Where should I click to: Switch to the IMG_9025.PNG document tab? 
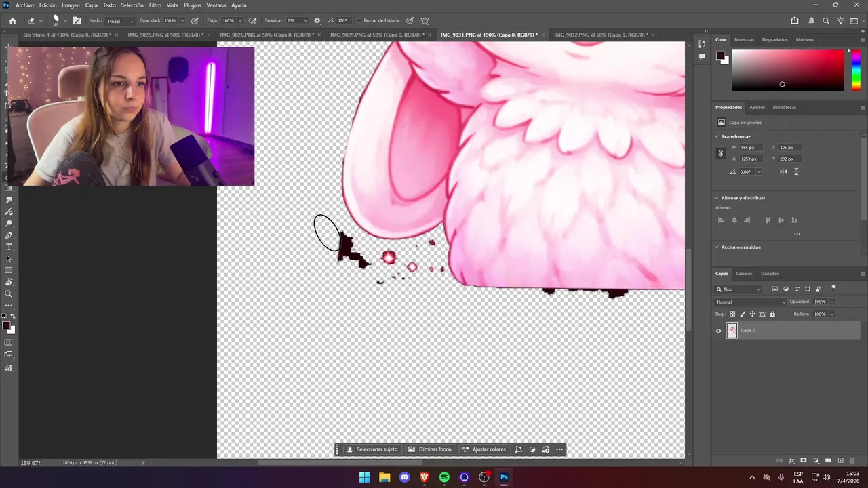[x=165, y=35]
